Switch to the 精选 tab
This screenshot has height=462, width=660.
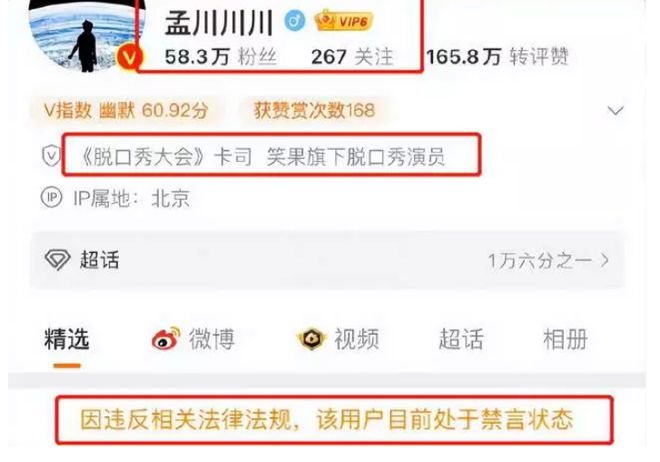pos(67,339)
